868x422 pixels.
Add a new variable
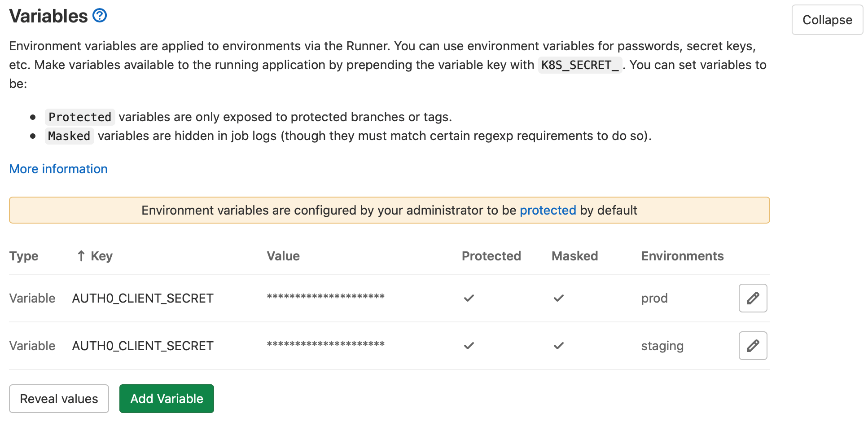click(166, 399)
